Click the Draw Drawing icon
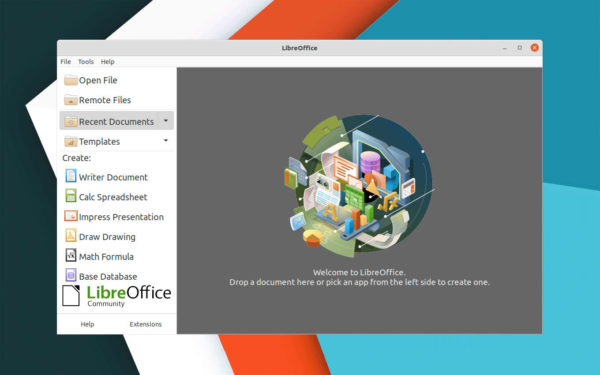This screenshot has width=600, height=375. click(x=71, y=236)
